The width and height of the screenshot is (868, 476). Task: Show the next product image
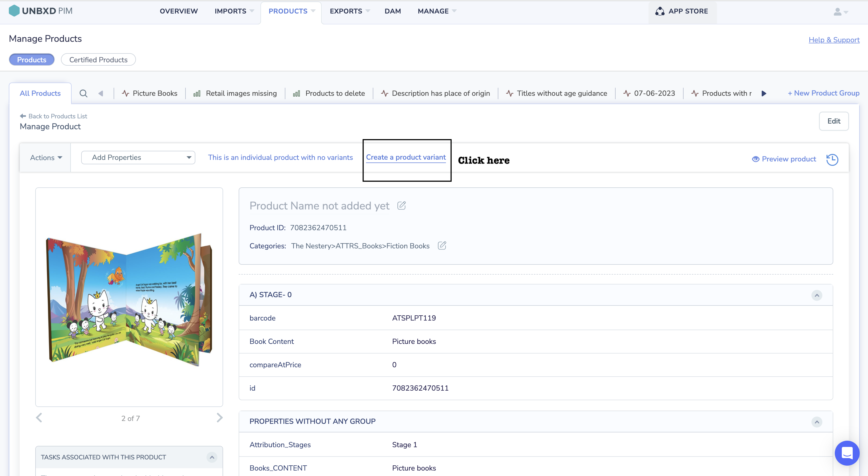click(x=219, y=418)
